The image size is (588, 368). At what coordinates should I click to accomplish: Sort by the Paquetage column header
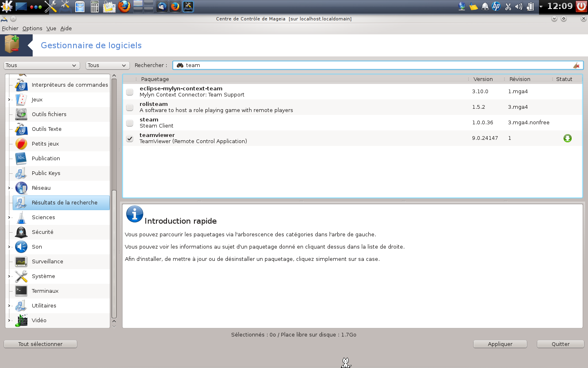coord(301,79)
